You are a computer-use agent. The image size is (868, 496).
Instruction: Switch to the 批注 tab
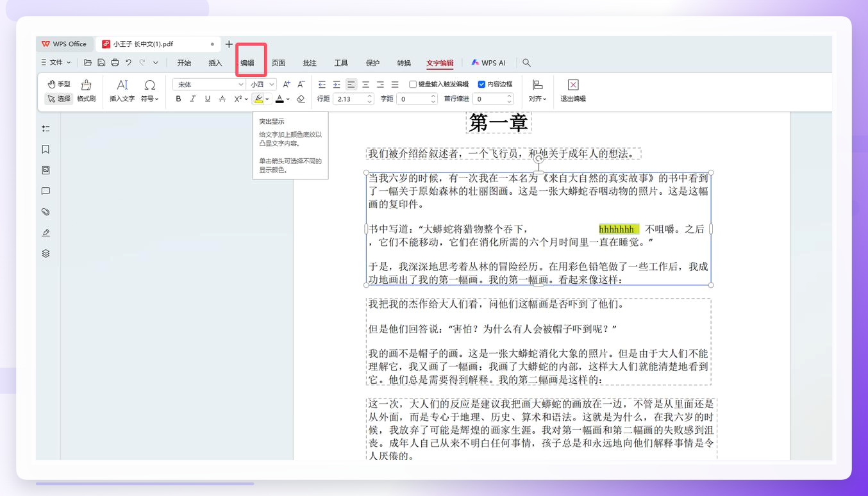tap(310, 63)
